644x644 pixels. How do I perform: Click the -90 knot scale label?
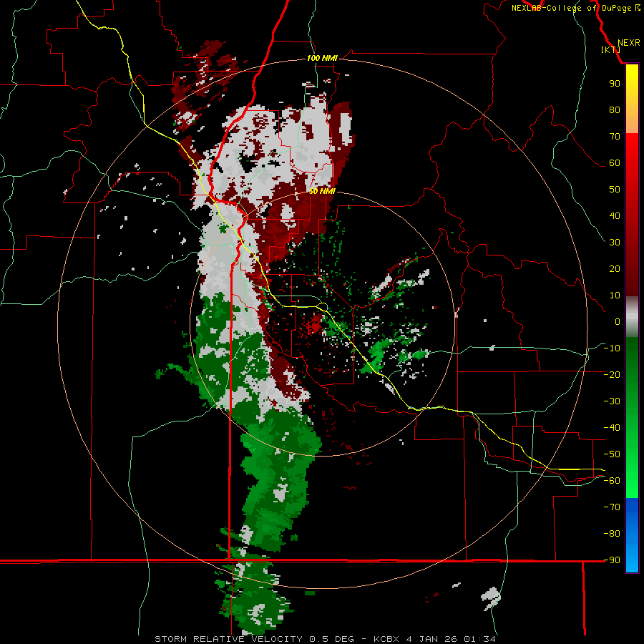click(x=612, y=560)
